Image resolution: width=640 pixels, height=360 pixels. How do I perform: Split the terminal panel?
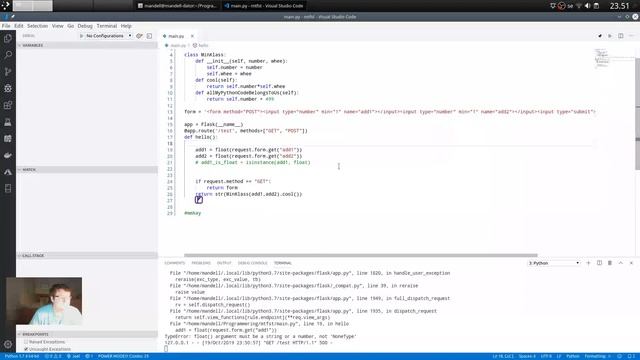599,263
